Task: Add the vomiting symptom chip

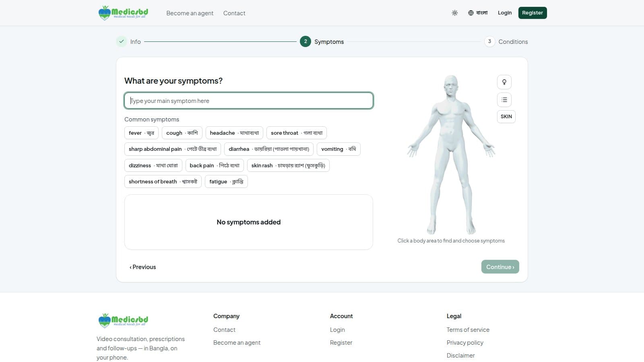Action: (x=339, y=149)
